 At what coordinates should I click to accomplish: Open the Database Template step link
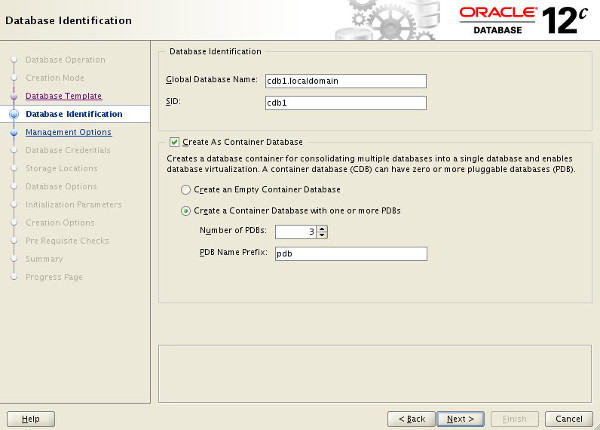click(64, 96)
